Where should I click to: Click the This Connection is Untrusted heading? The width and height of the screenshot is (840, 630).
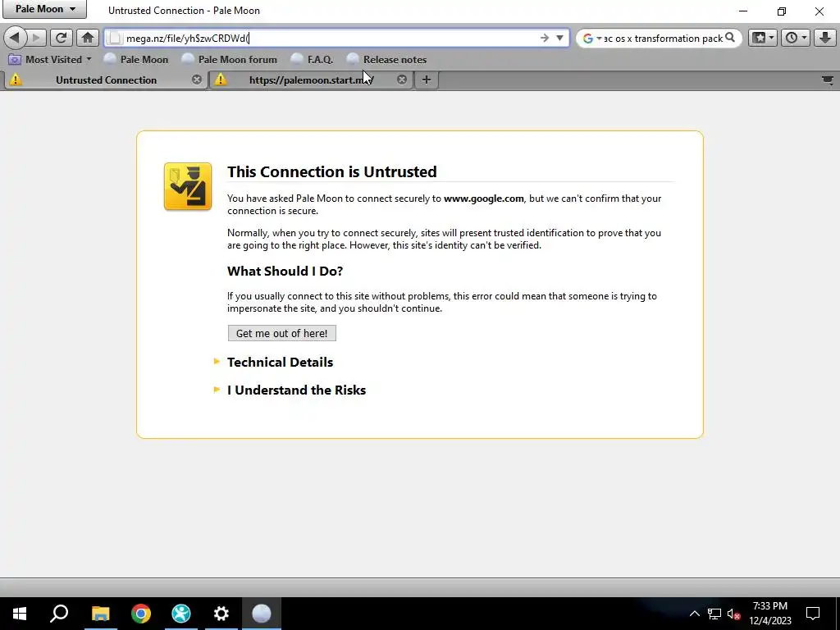332,171
